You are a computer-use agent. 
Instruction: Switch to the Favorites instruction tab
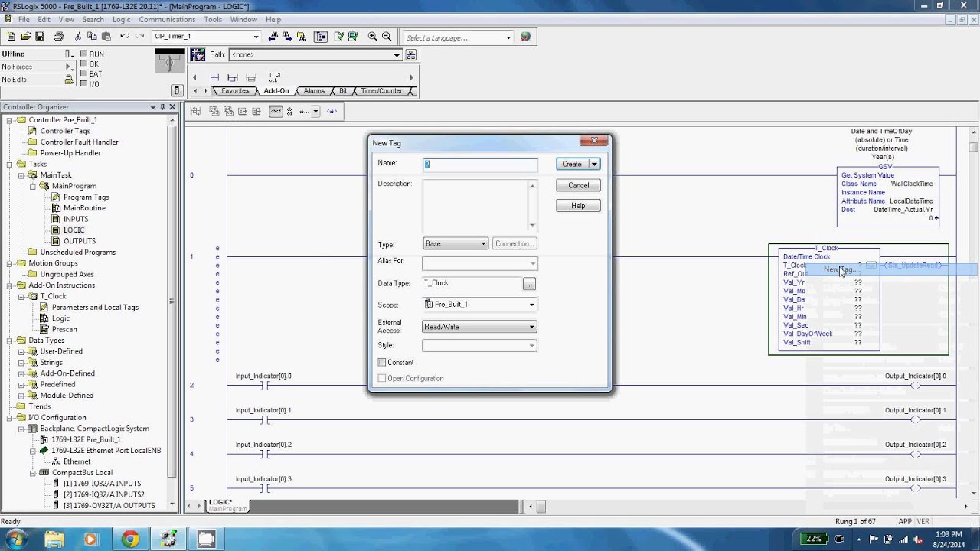[235, 91]
